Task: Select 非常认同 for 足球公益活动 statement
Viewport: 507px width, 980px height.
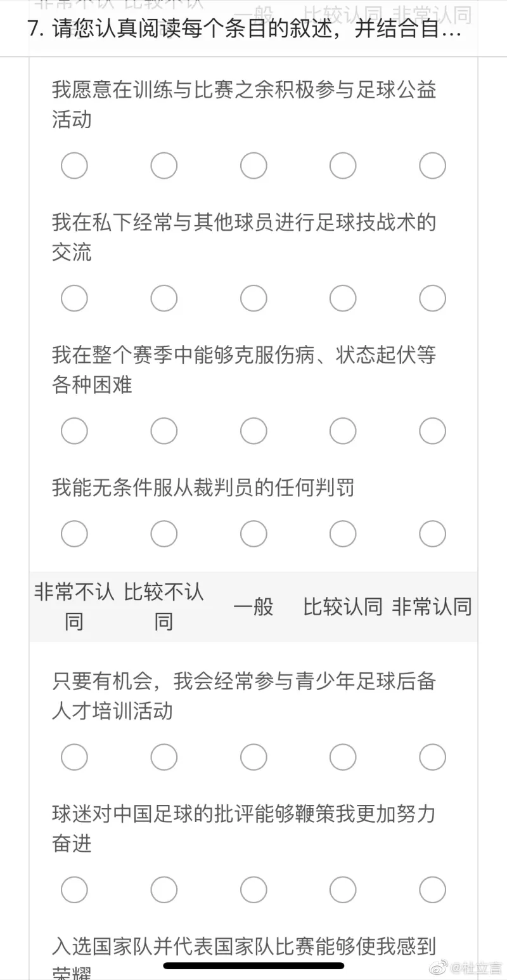Action: (x=432, y=166)
